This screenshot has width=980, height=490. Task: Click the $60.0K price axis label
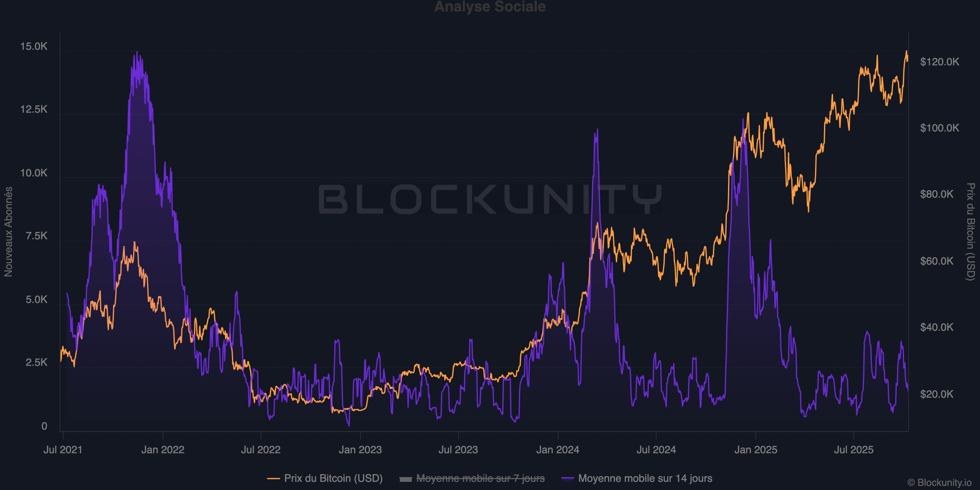[937, 261]
